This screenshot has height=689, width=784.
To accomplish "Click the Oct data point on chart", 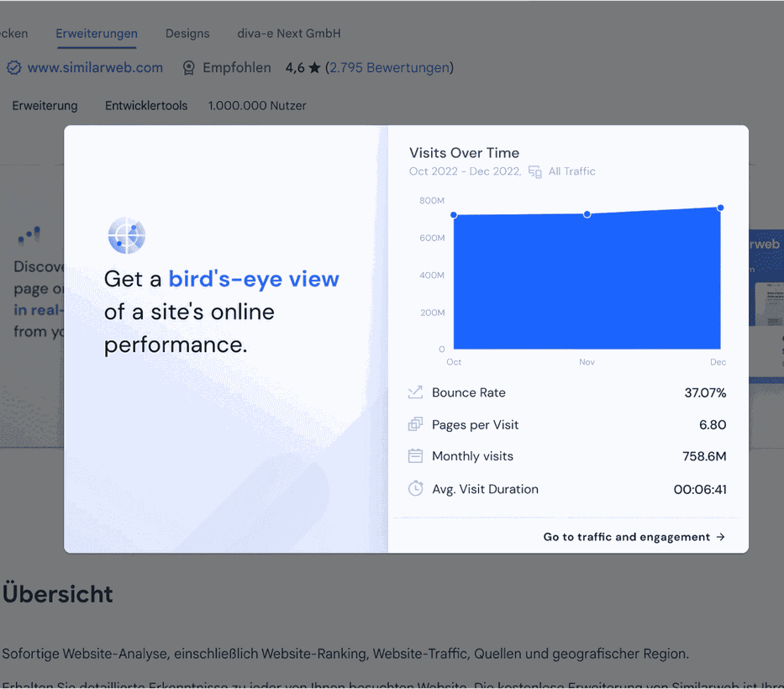I will (454, 215).
